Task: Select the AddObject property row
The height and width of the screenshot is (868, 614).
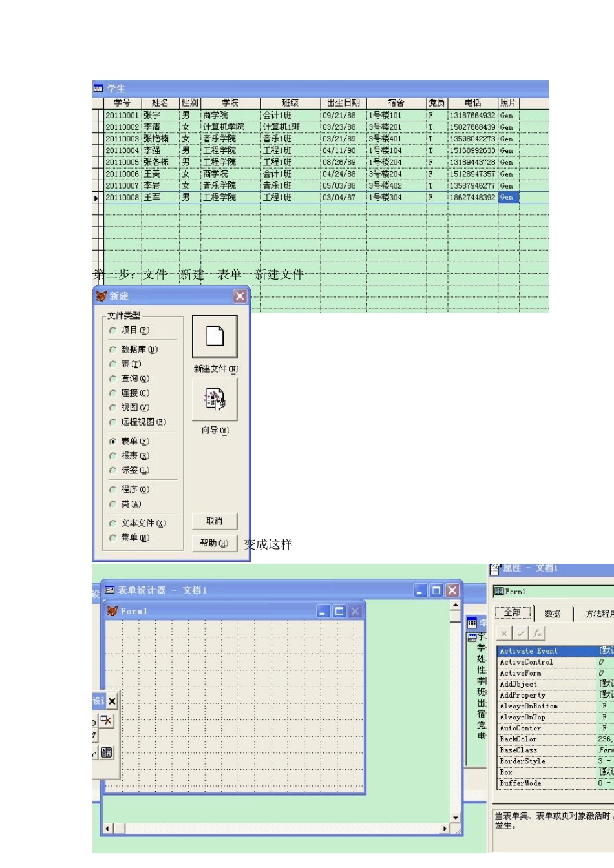Action: (555, 684)
